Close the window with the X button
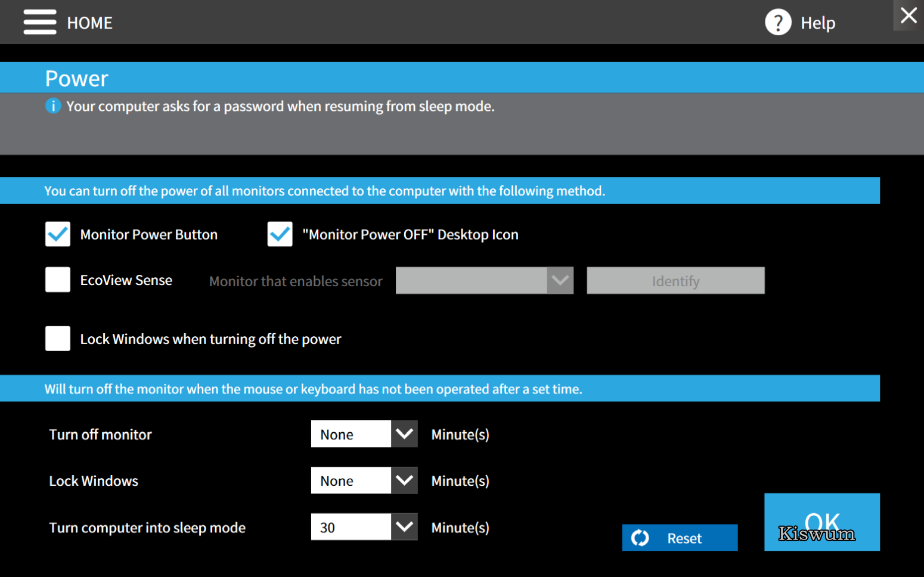Screen dimensions: 924x577 (909, 15)
